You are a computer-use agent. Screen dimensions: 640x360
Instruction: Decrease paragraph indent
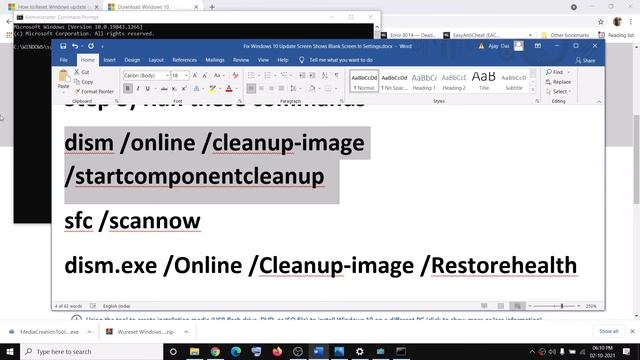point(302,76)
